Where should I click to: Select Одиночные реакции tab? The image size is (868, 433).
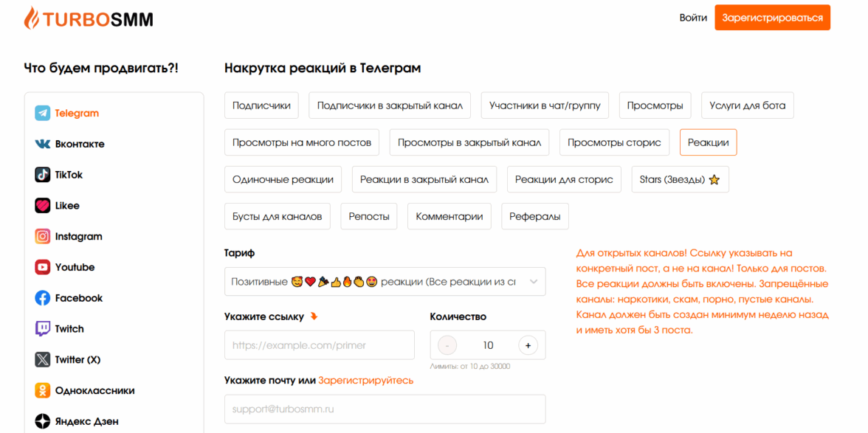(x=283, y=179)
